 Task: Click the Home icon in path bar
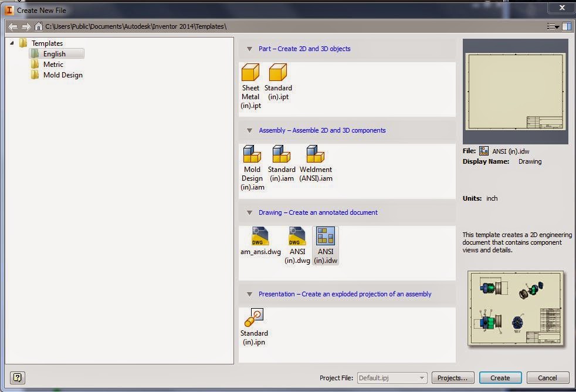pos(38,26)
